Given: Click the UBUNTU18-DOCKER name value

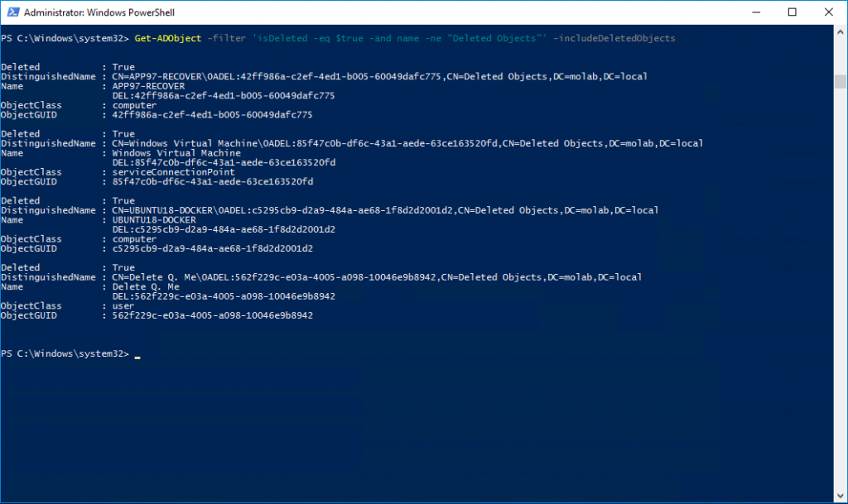Looking at the screenshot, I should pos(153,220).
